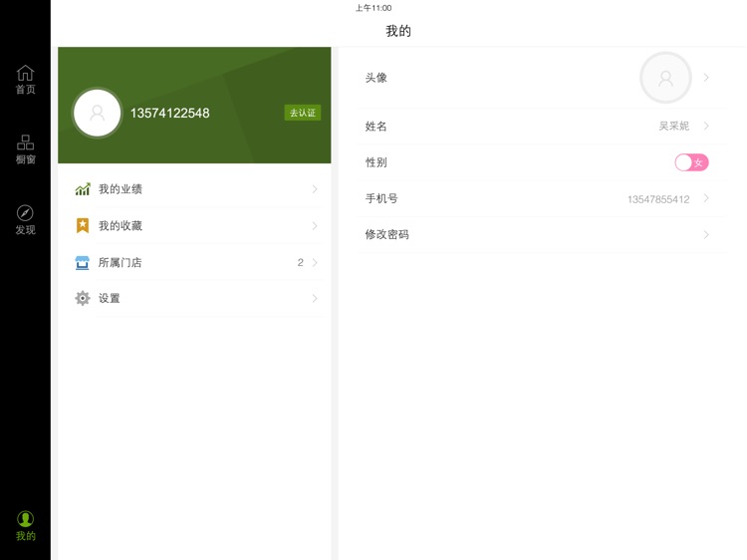Expand chevron on 手机号 row
Image resolution: width=747 pixels, height=560 pixels.
click(x=706, y=198)
